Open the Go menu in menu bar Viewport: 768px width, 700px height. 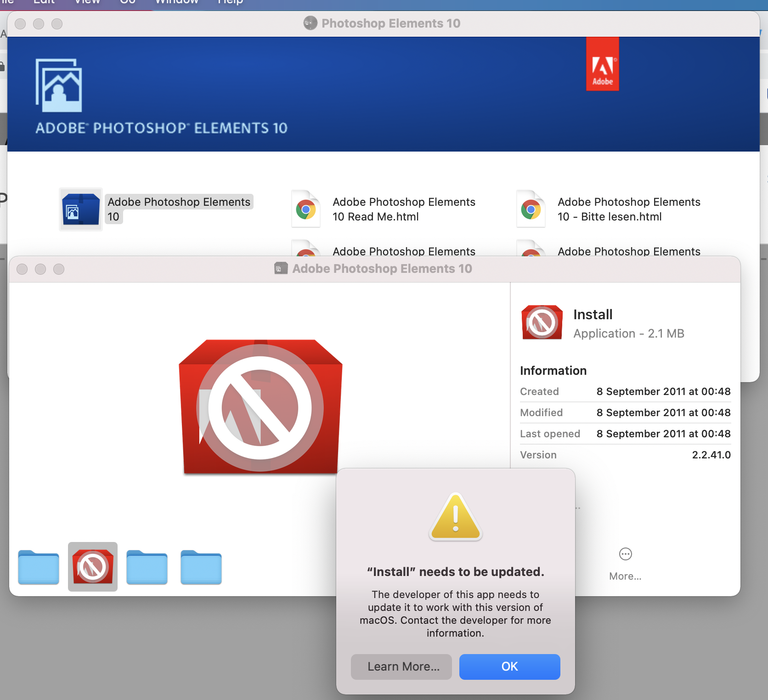(128, 2)
